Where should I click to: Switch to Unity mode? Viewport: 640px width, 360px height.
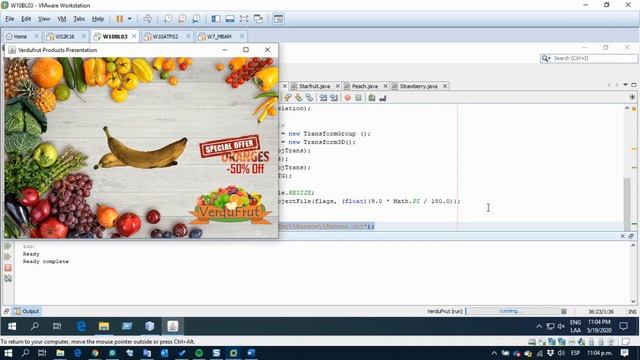click(258, 19)
